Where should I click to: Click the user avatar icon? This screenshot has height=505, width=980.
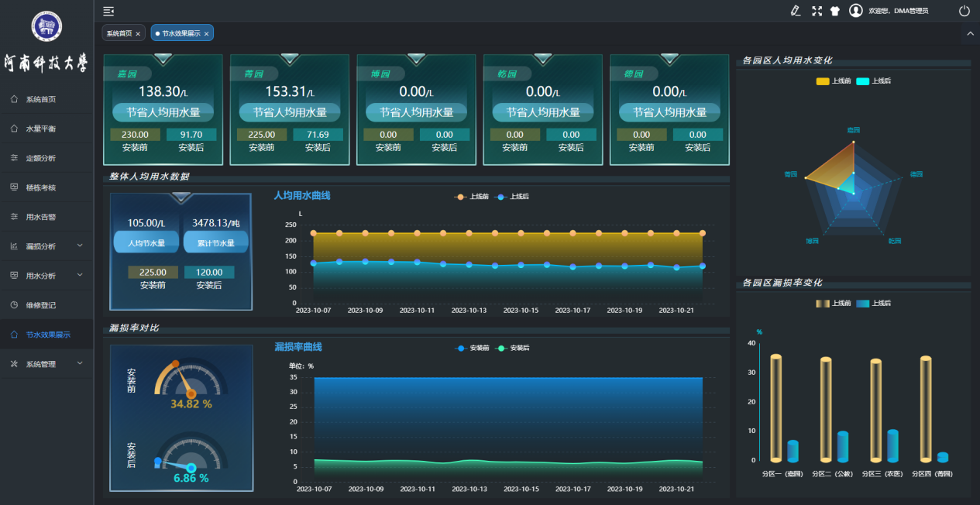tap(856, 11)
